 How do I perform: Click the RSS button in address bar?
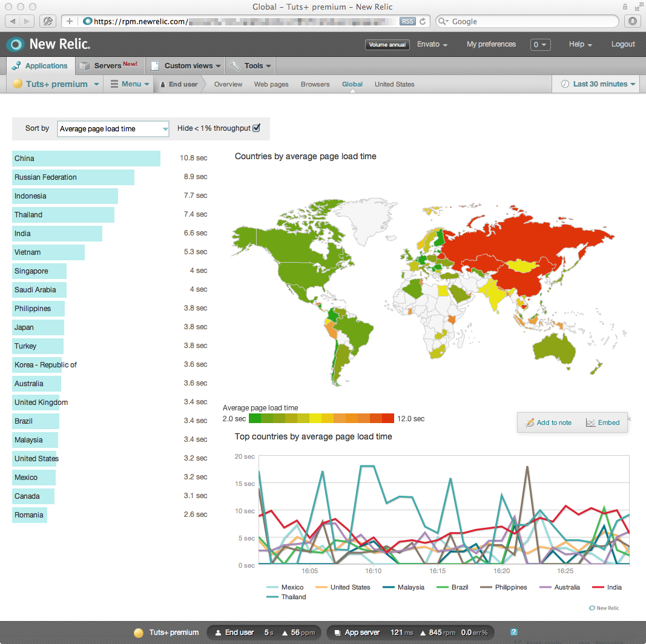(x=407, y=21)
